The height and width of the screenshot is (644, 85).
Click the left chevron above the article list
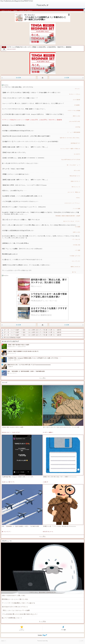(2, 78)
